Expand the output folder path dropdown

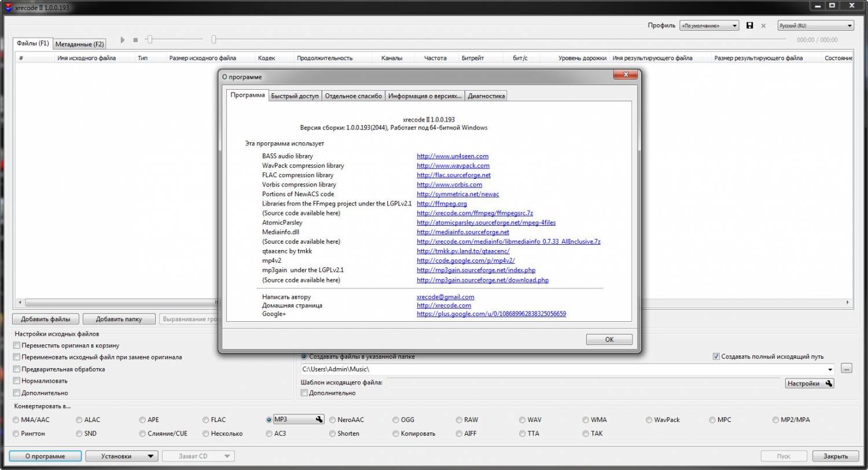point(830,369)
